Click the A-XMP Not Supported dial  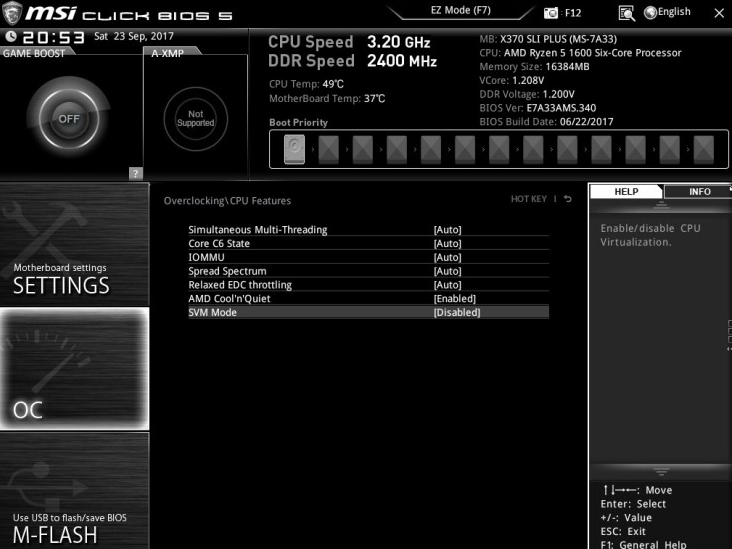pyautogui.click(x=196, y=119)
